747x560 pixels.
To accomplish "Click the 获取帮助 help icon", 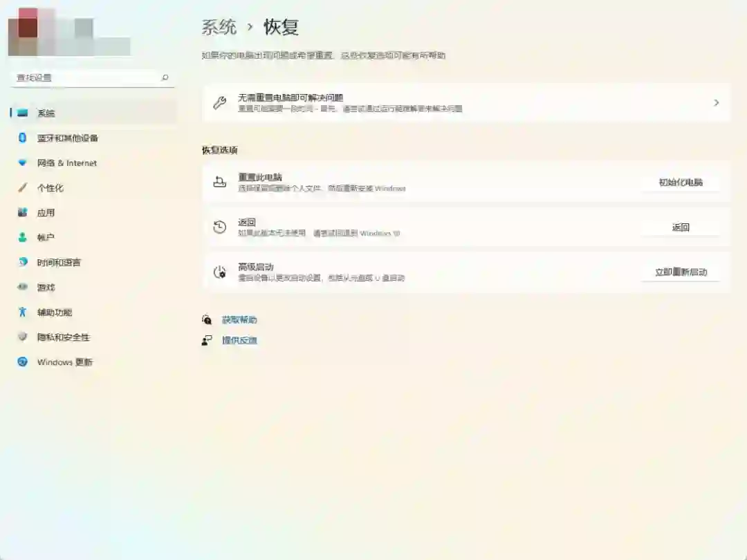I will (207, 319).
